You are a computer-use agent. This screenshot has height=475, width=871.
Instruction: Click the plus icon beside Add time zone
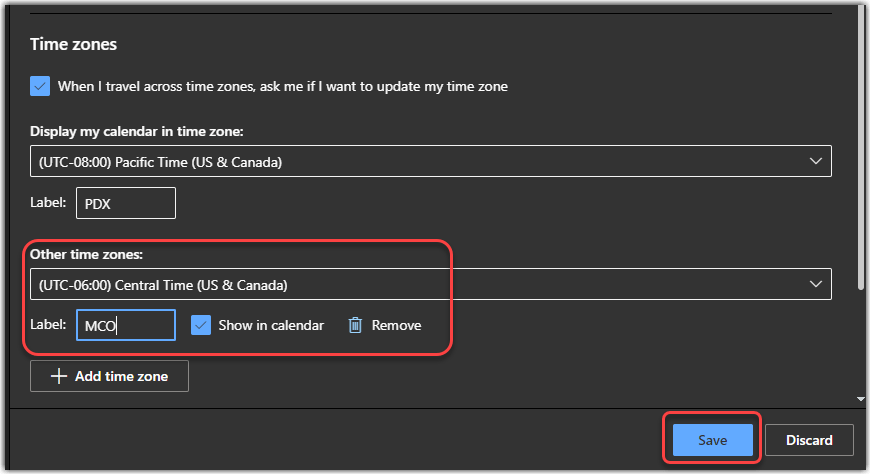coord(59,377)
